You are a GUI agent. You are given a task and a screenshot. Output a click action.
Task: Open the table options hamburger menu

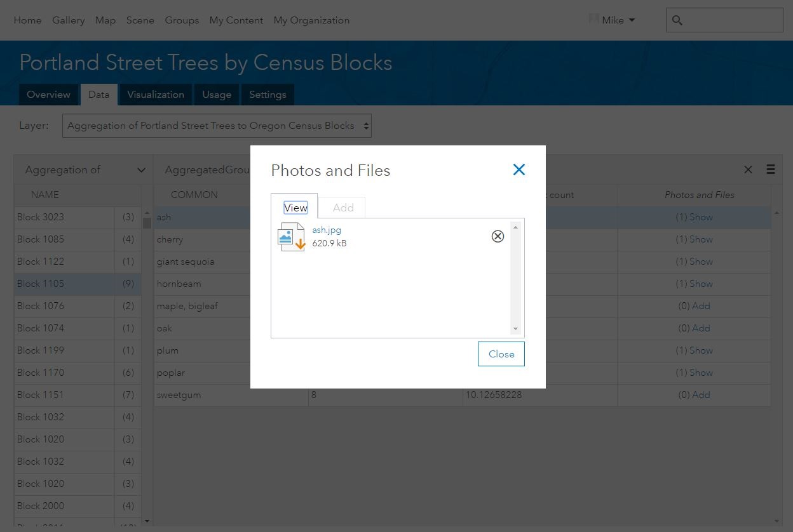pos(771,170)
